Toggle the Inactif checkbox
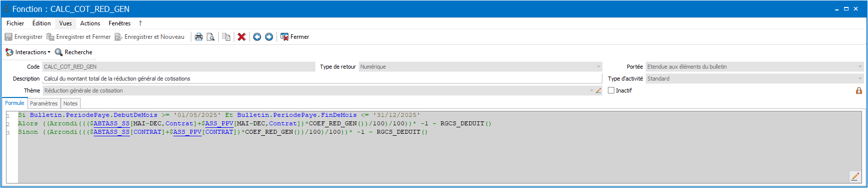868x188 pixels. [x=611, y=91]
